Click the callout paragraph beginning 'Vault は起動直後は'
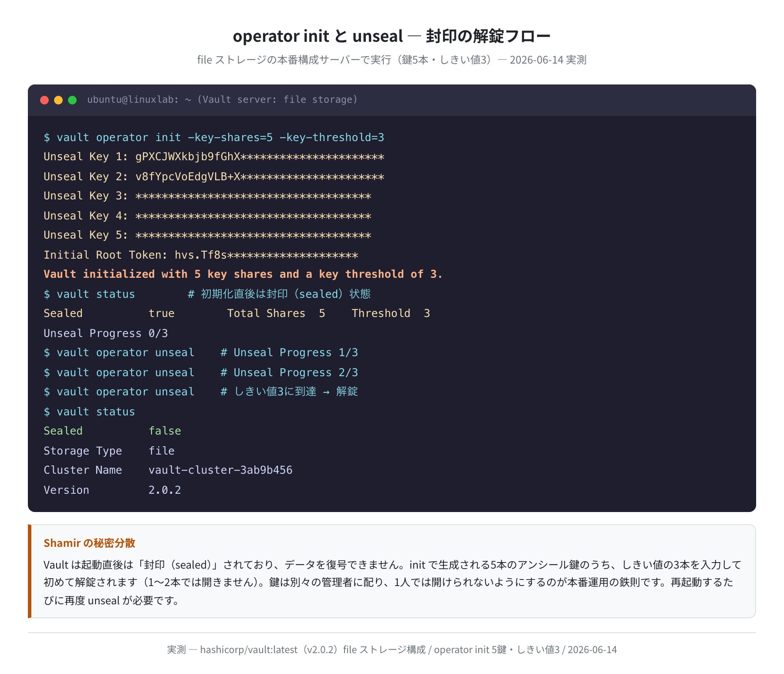This screenshot has height=674, width=784. point(392,583)
